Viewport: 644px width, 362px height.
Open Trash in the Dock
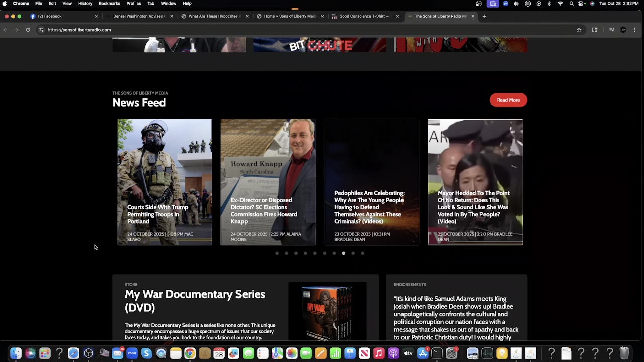coord(624,353)
